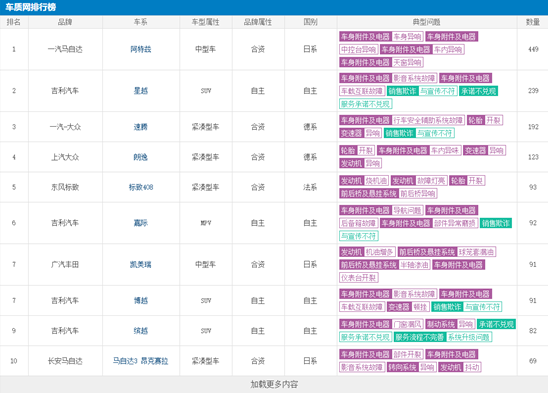Click 加载更多内容 to load more rows
Viewport: 548px width, 393px height.
[274, 384]
